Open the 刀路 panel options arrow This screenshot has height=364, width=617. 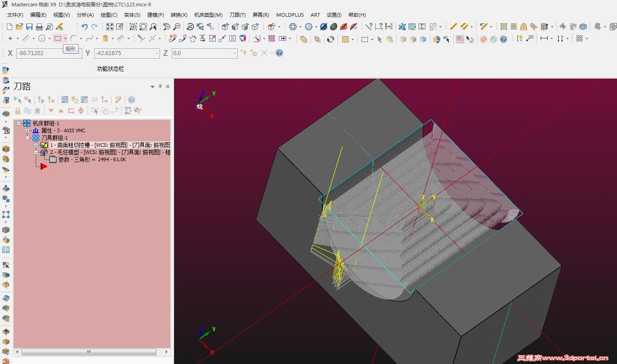pyautogui.click(x=152, y=86)
